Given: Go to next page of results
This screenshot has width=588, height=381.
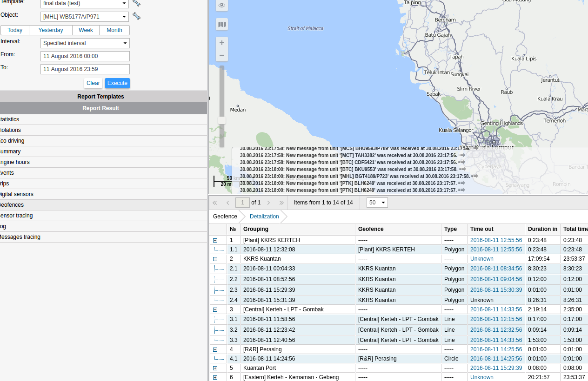Looking at the screenshot, I should [x=268, y=203].
